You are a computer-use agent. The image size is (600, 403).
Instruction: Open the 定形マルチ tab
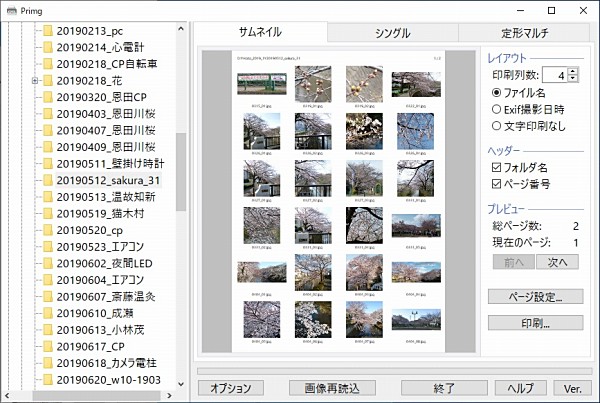pos(525,33)
